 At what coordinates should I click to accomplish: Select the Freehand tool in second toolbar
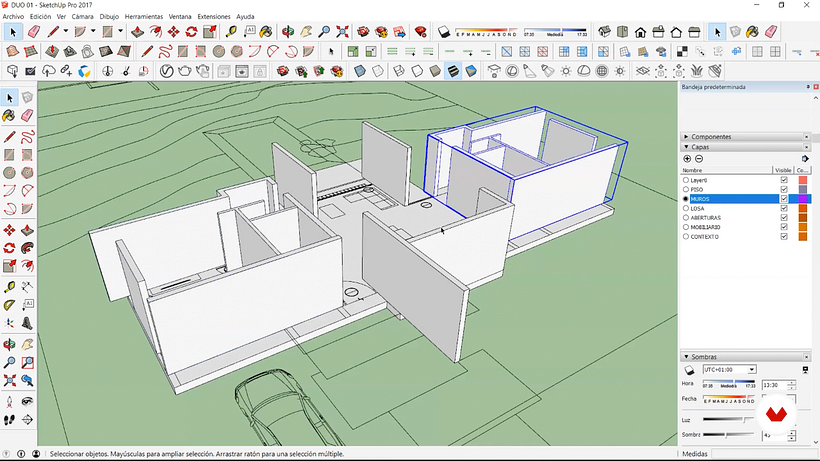(165, 51)
